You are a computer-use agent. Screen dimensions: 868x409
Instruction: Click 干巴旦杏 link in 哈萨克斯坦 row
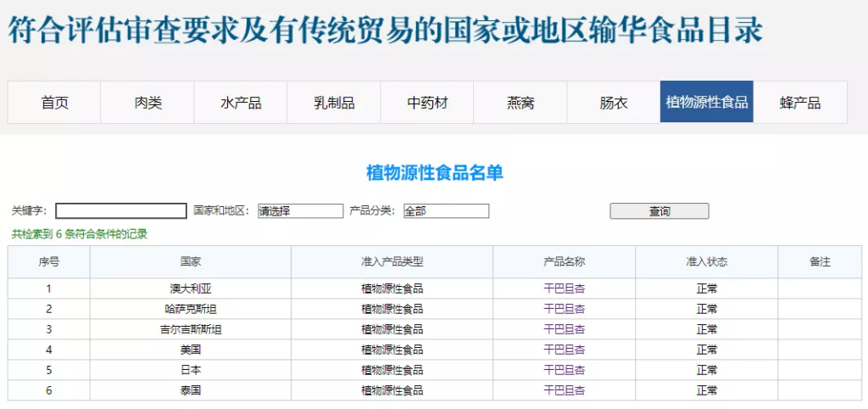tap(564, 309)
